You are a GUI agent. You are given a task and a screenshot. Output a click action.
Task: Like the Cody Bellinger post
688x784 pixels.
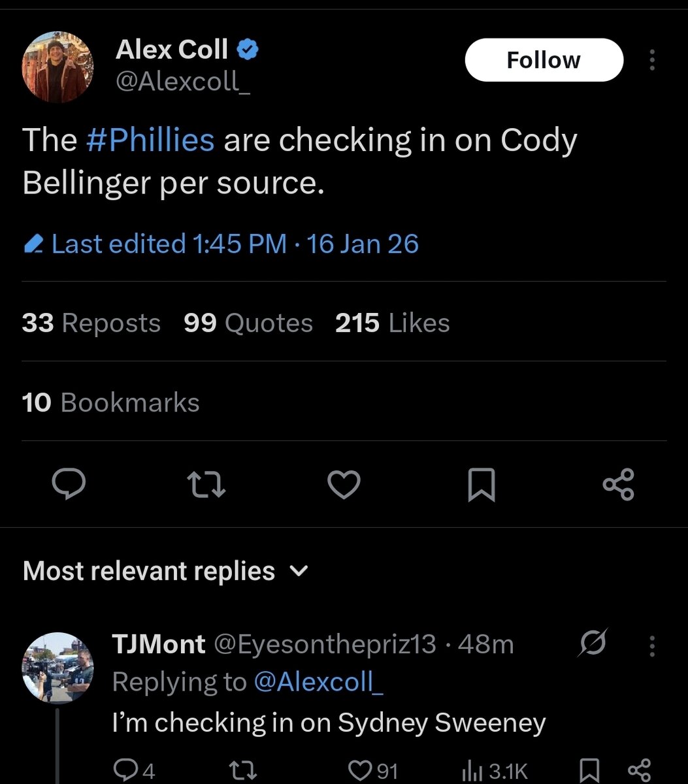(344, 485)
